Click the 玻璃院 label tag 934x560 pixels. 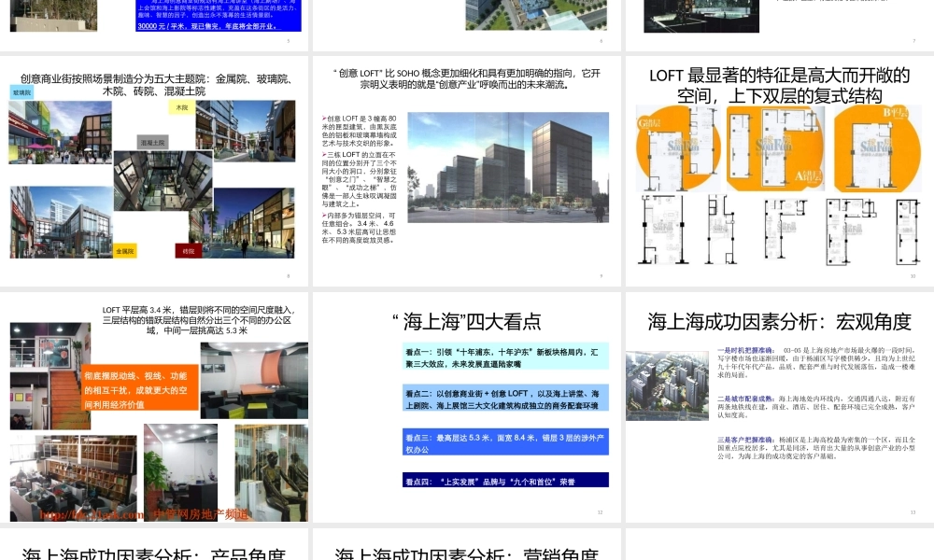pyautogui.click(x=22, y=92)
